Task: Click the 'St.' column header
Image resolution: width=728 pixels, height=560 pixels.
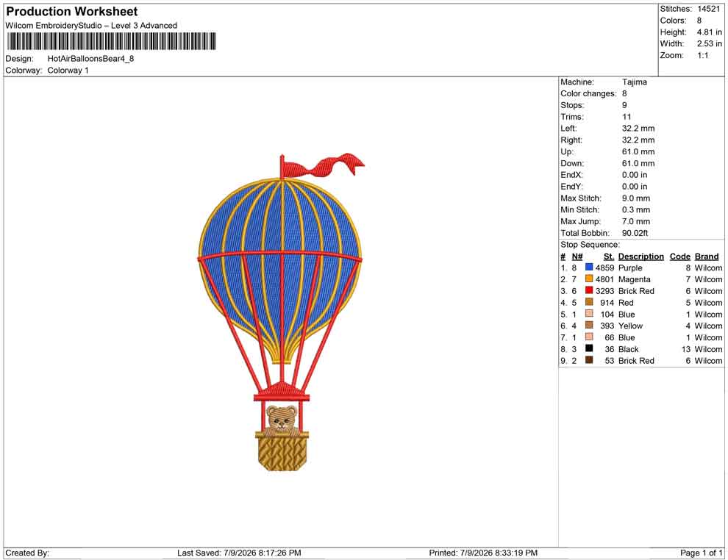Action: pos(609,256)
